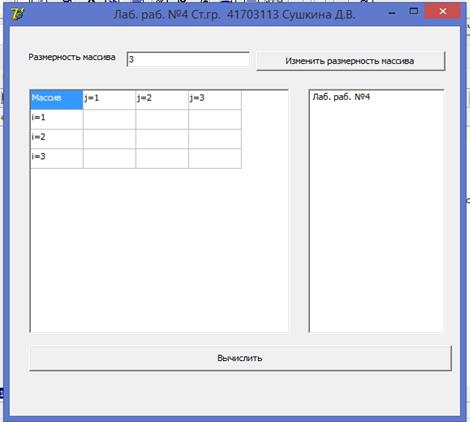Screen dimensions: 470x422
Task: Click grid cell at row i=3, column j=3
Action: click(215, 158)
